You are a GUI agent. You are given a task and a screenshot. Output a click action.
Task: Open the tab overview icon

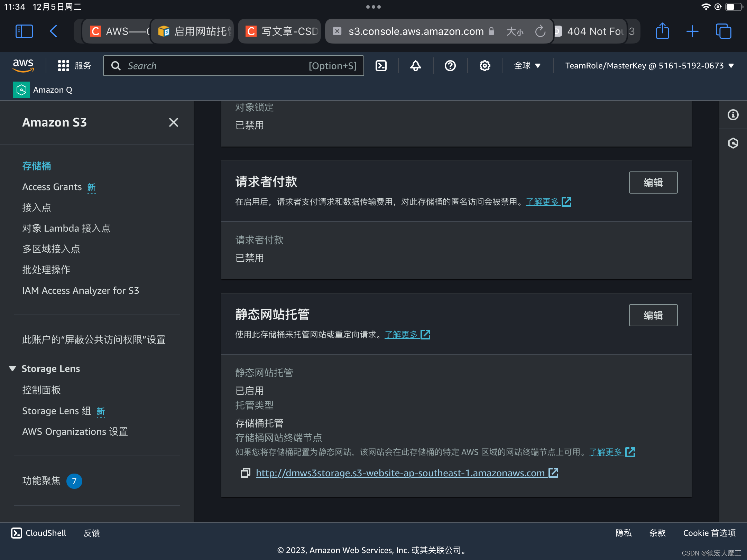click(723, 31)
